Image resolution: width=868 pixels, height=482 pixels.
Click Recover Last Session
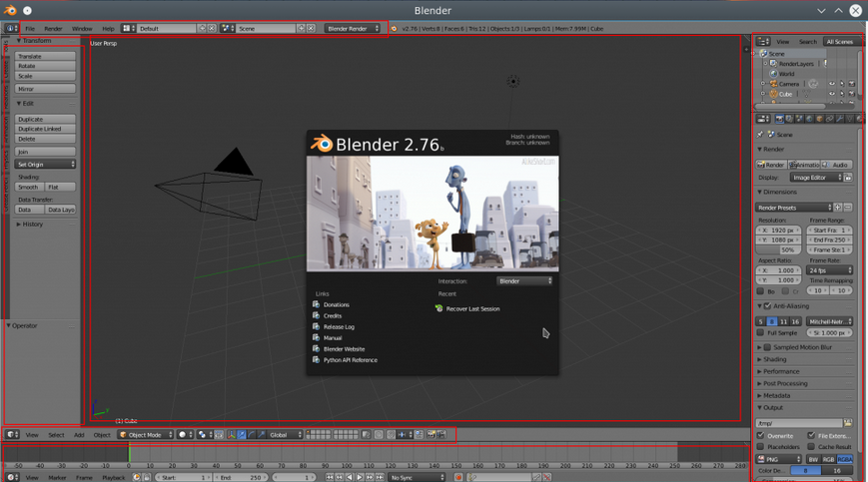[x=472, y=309]
